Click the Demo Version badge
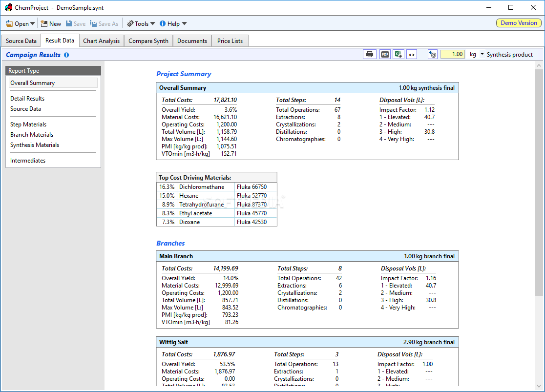Image resolution: width=545 pixels, height=392 pixels. [x=519, y=23]
